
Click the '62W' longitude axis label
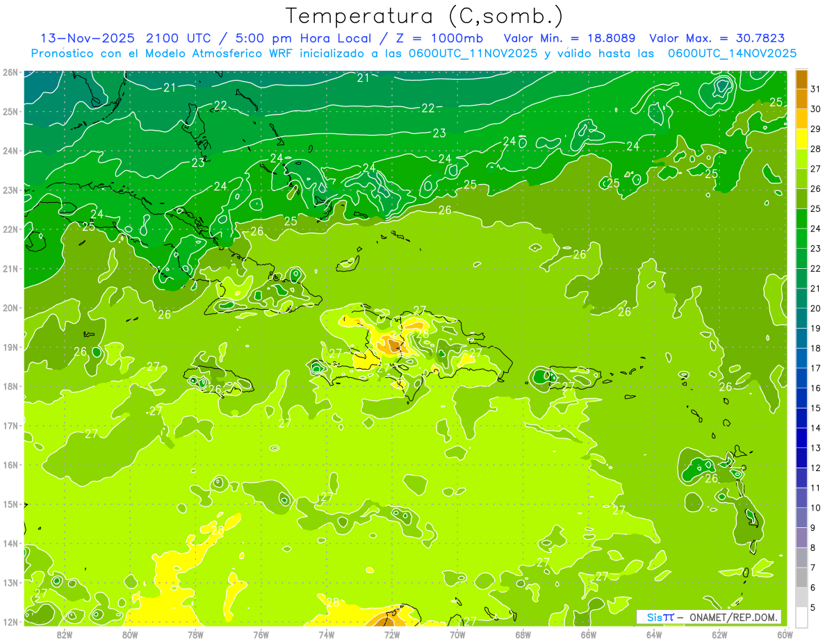pyautogui.click(x=719, y=634)
